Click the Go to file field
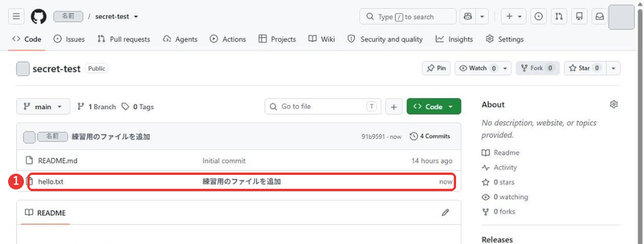 323,106
